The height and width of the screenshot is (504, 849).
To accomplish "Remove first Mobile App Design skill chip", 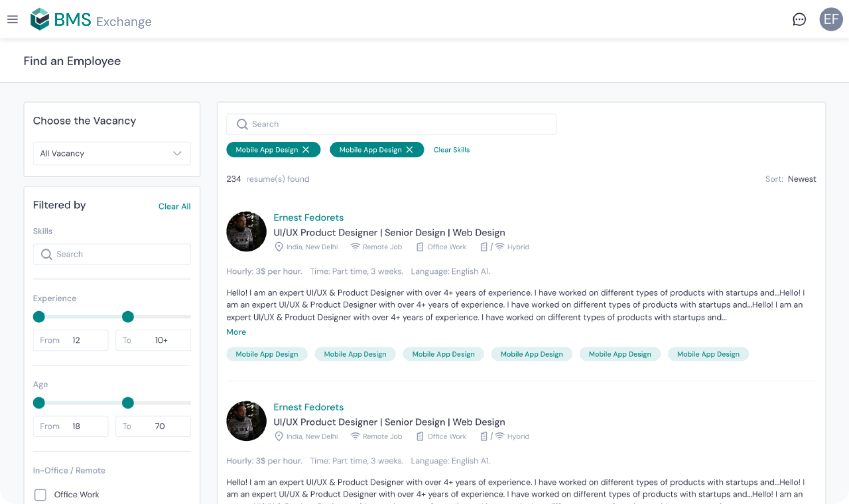I will click(x=306, y=150).
